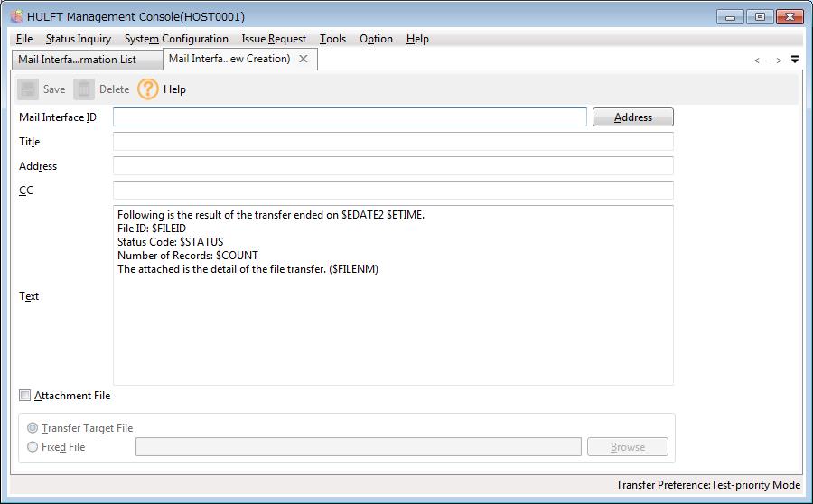The width and height of the screenshot is (813, 504).
Task: Focus the Title input field
Action: click(x=393, y=142)
